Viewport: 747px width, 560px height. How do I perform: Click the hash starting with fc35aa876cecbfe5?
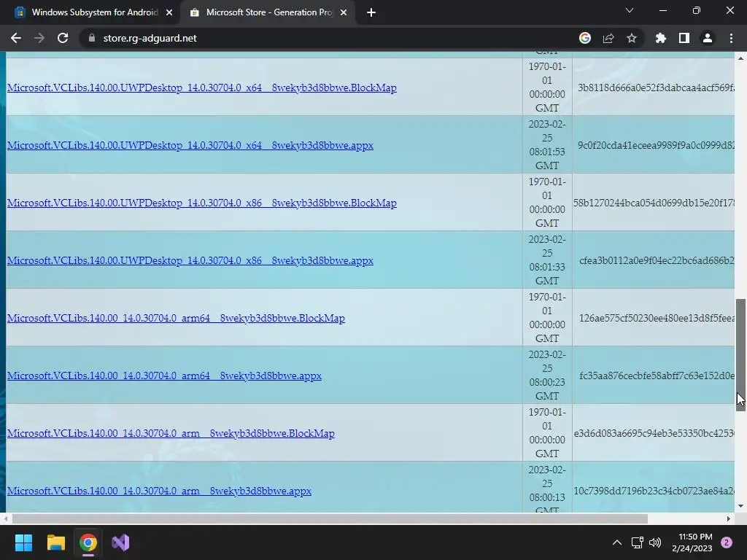pos(657,376)
